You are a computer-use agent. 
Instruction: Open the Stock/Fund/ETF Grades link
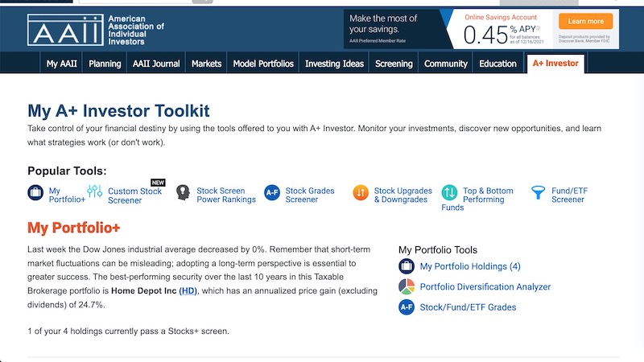468,307
